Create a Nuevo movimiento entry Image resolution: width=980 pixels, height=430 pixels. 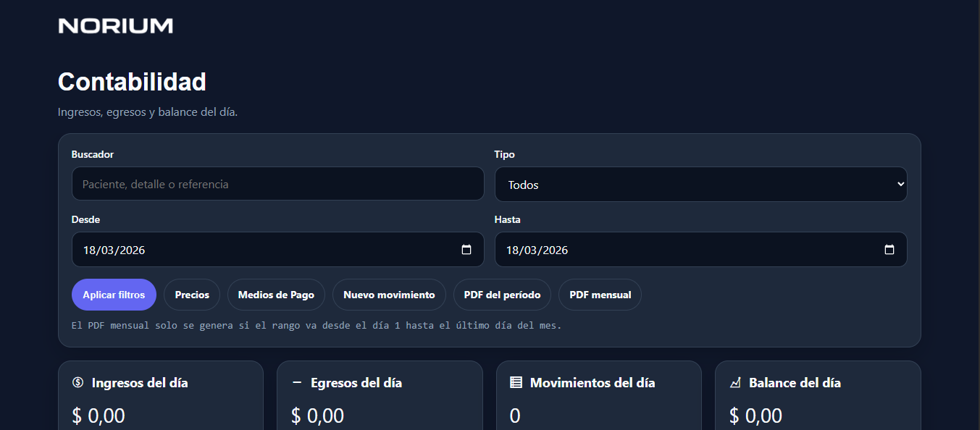point(389,295)
